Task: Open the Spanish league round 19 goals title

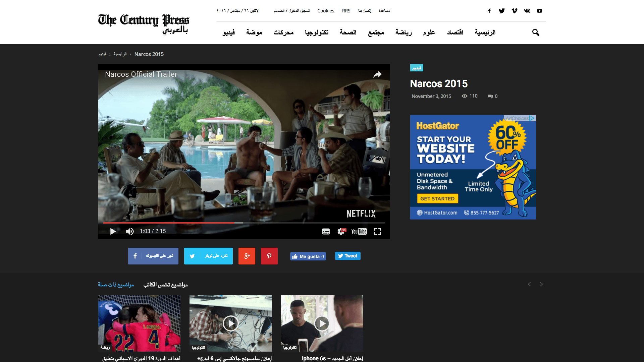Action: pyautogui.click(x=142, y=358)
